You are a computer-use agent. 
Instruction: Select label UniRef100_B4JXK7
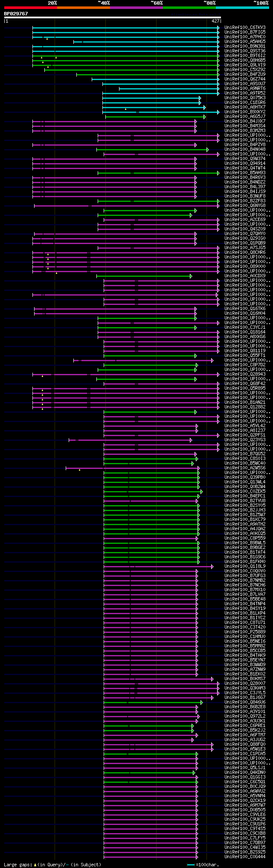[x=245, y=121]
